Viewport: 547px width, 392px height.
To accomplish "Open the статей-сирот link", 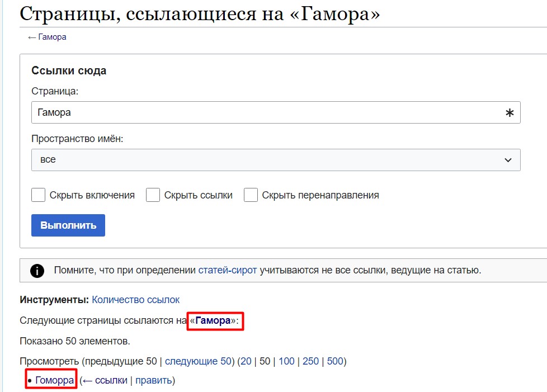I will (x=228, y=270).
